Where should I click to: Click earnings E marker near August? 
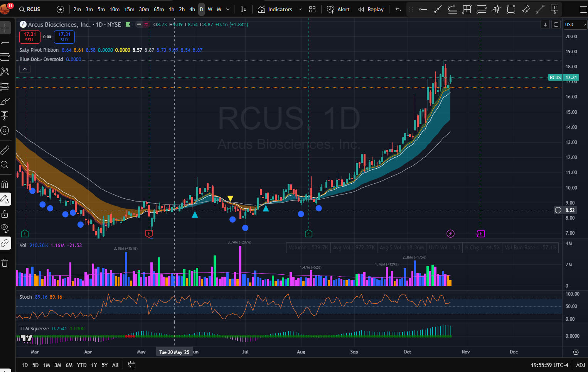coord(308,233)
